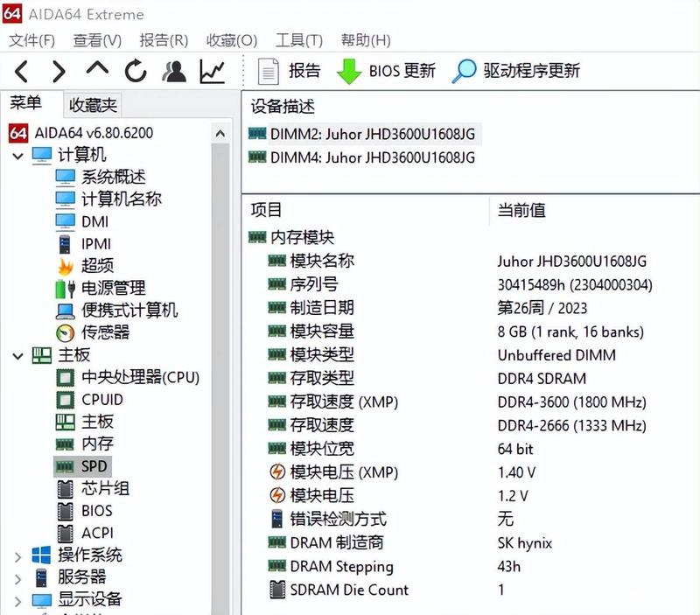Click the 主板 motherboard icon parent node
Screen dimensions: 700x615
[41, 356]
